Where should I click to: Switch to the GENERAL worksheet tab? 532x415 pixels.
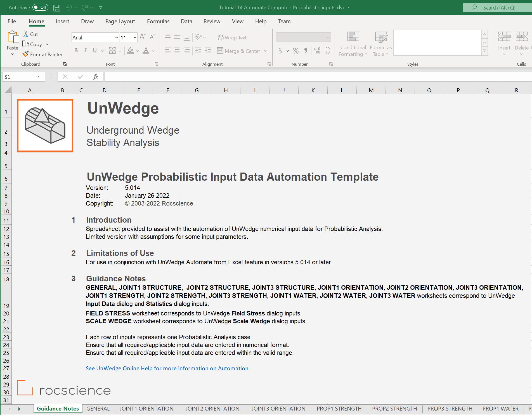98,409
